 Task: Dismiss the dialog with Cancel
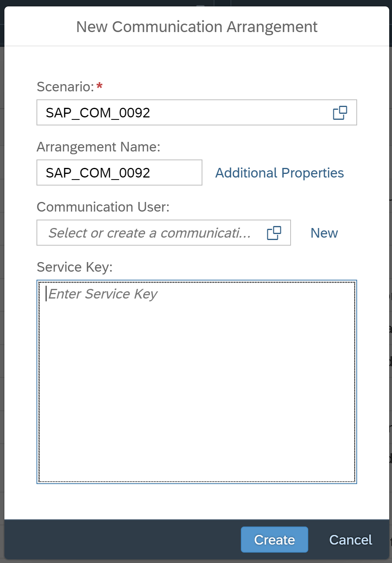point(351,540)
